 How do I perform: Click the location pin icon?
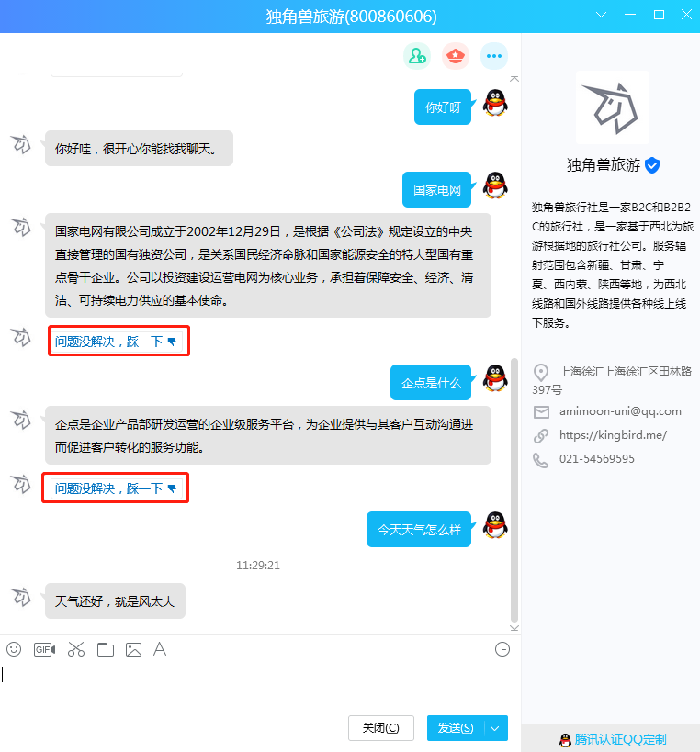point(541,372)
